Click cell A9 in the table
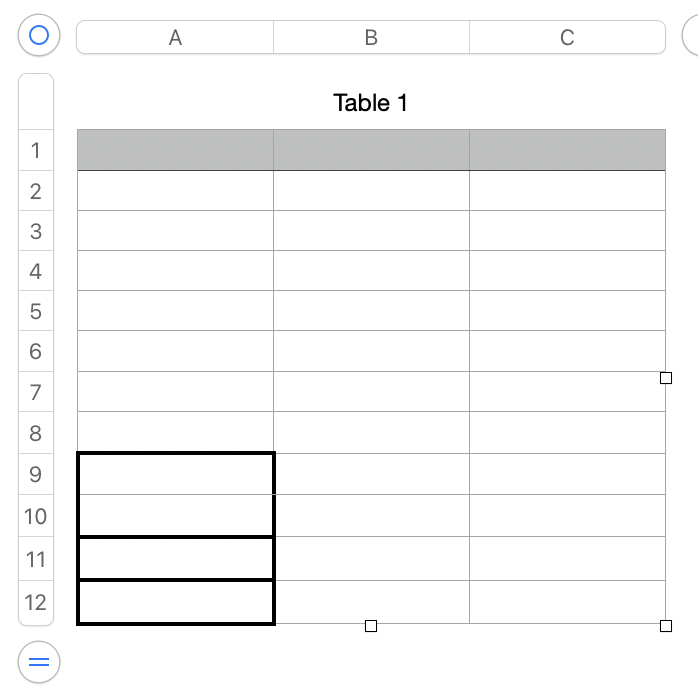This screenshot has width=698, height=694. pyautogui.click(x=175, y=473)
